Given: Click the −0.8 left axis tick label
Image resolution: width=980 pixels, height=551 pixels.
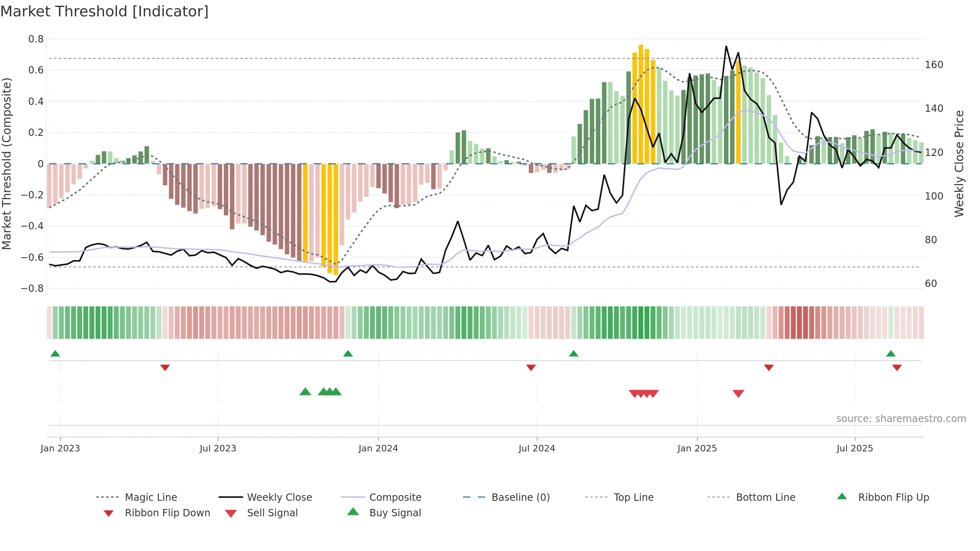Looking at the screenshot, I should click(x=32, y=289).
